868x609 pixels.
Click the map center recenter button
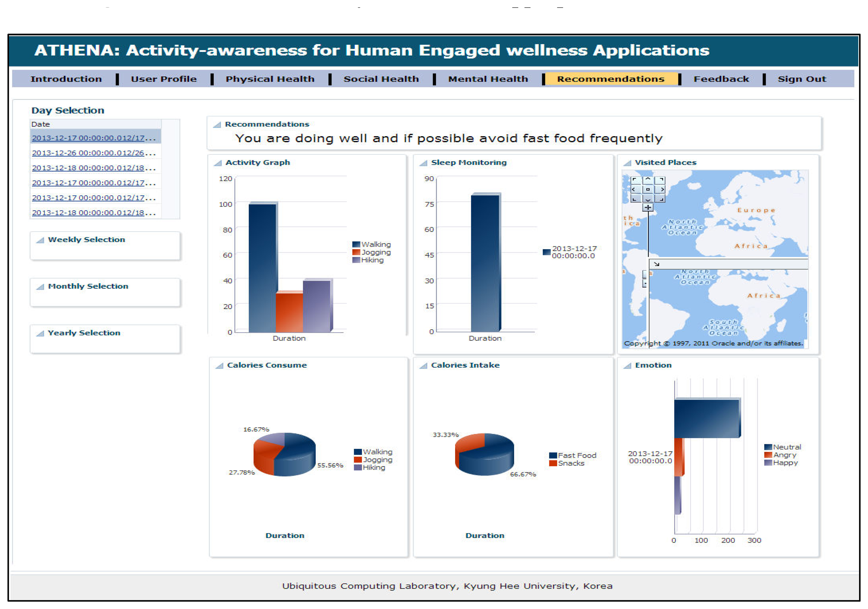coord(648,189)
